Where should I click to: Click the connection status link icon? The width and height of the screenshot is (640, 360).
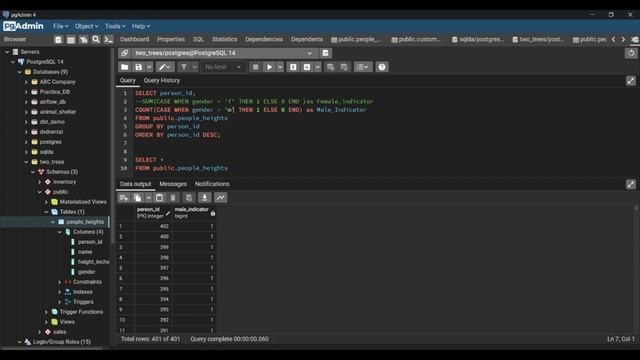coord(124,53)
